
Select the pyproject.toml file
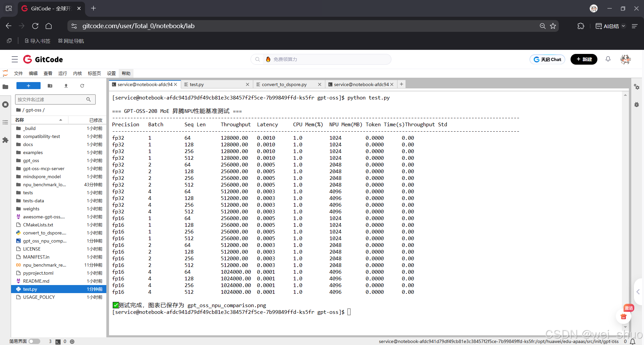[x=59, y=273]
